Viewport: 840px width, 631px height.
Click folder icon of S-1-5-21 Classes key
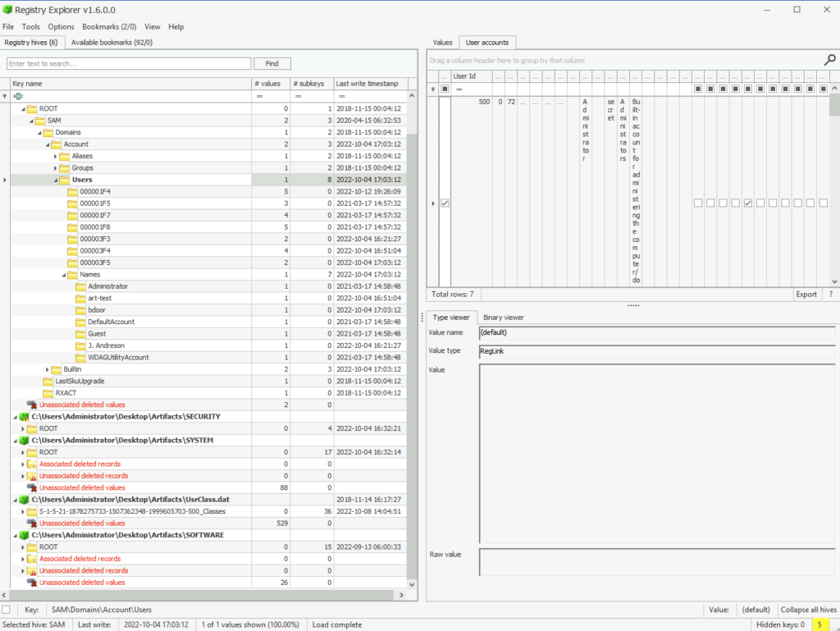[x=32, y=511]
